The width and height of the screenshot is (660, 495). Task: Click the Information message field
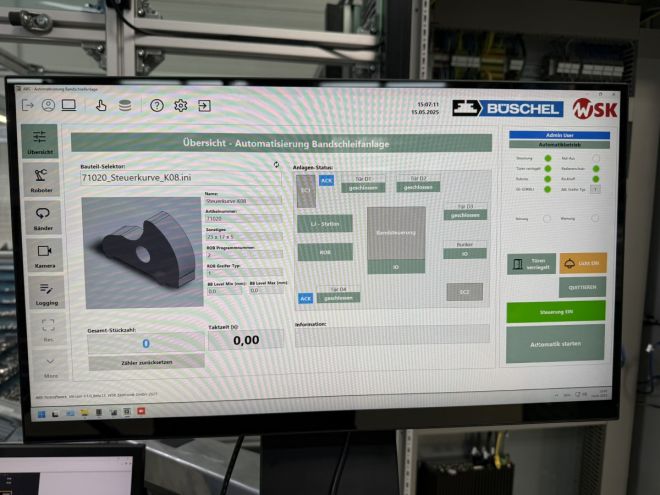(x=392, y=335)
